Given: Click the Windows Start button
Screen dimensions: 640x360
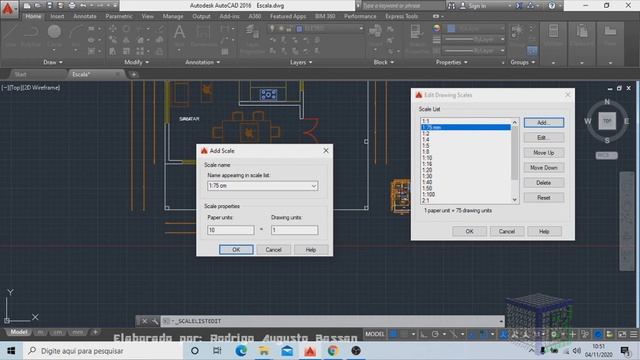Looking at the screenshot, I should coord(11,351).
